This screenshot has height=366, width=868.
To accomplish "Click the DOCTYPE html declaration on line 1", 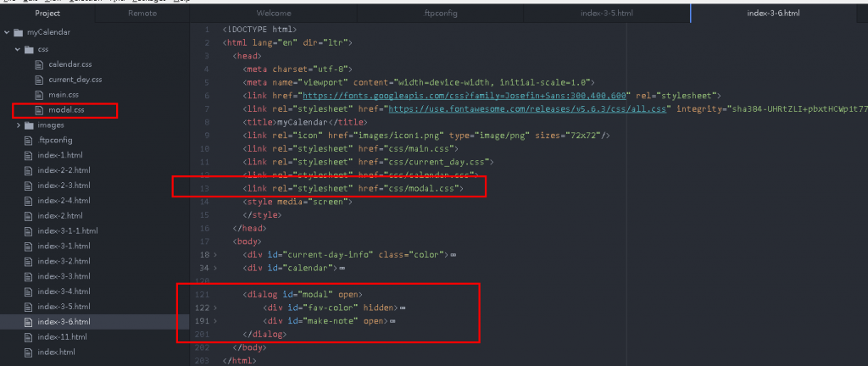I will [260, 30].
